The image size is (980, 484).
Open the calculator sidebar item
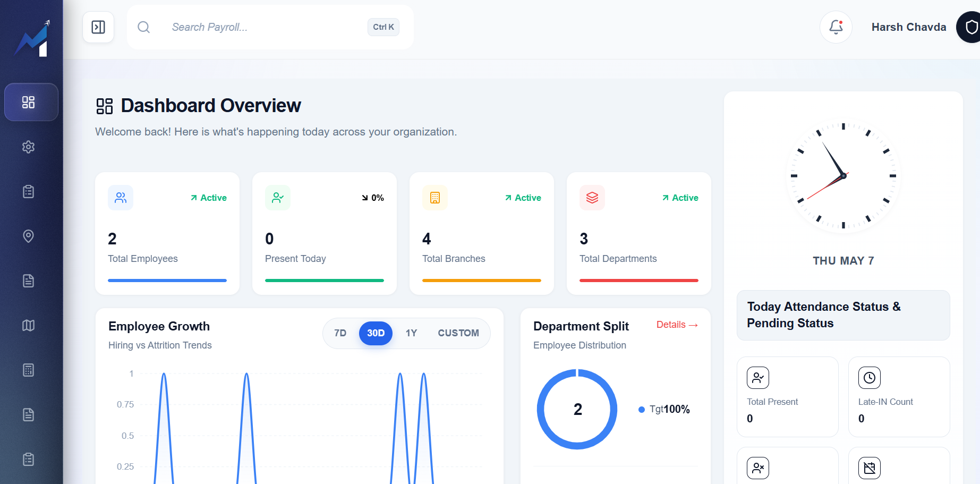[29, 370]
